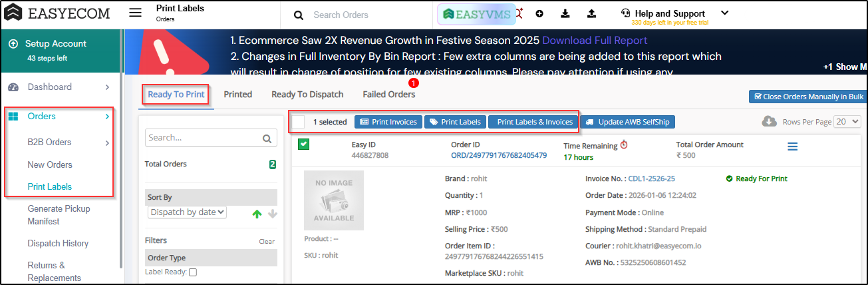Click the download icon in top bar

565,14
